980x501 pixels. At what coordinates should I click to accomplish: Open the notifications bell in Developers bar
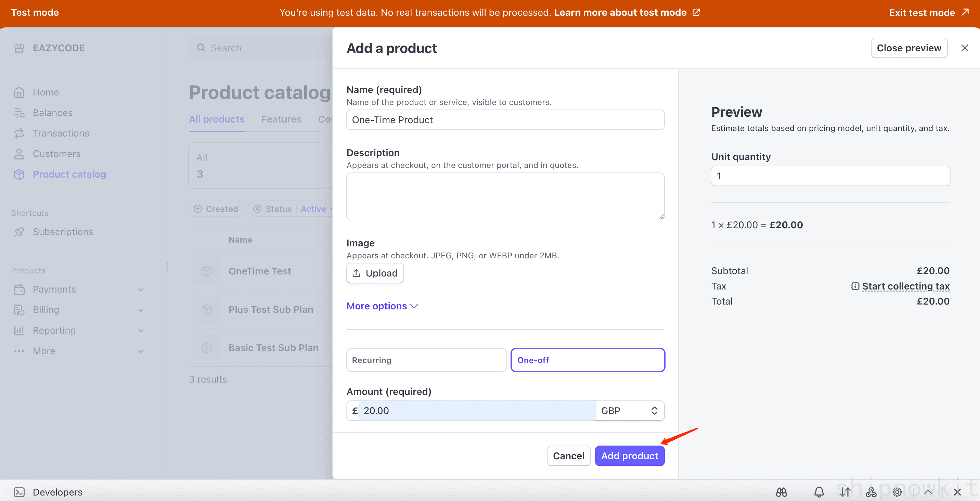pyautogui.click(x=819, y=492)
